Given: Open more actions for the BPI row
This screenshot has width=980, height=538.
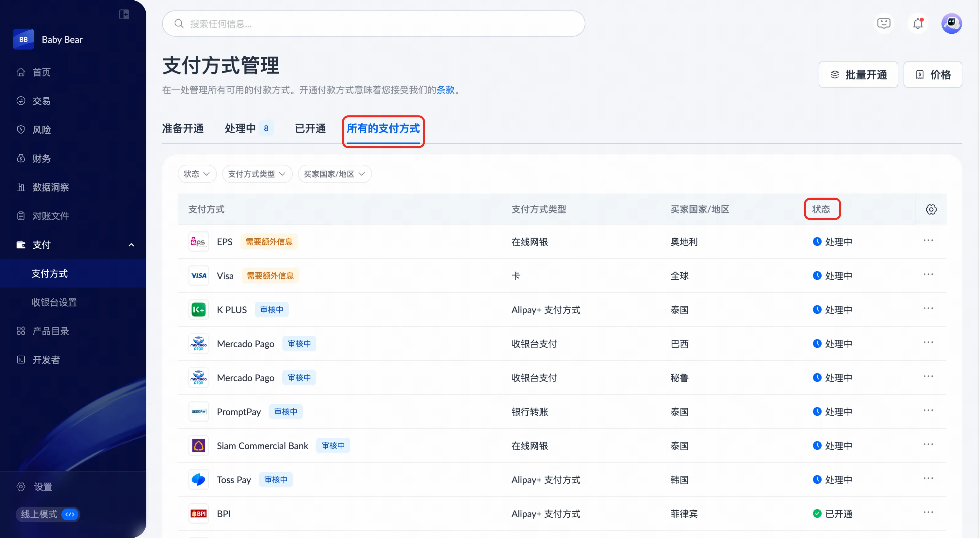Looking at the screenshot, I should (x=928, y=513).
